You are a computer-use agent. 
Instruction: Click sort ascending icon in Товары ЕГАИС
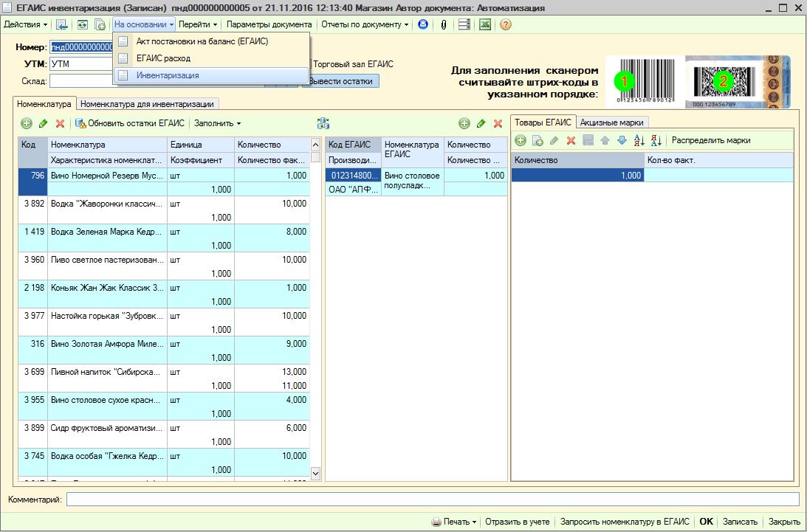639,140
